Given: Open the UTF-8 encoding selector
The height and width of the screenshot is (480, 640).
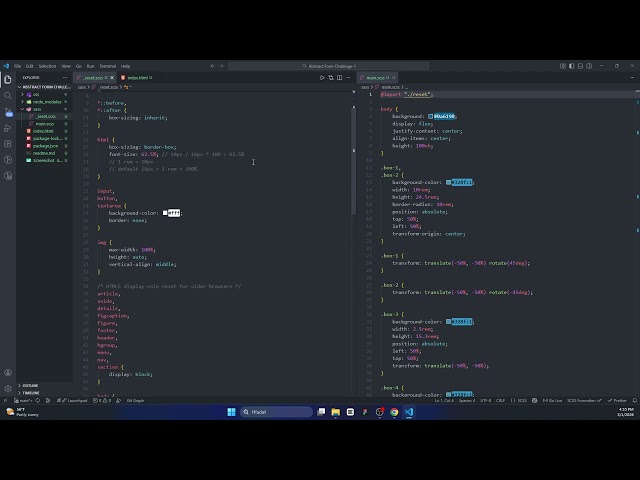Looking at the screenshot, I should click(x=485, y=400).
